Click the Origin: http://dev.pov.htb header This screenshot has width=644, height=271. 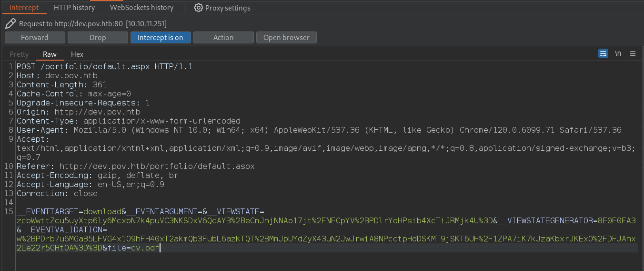coord(79,112)
